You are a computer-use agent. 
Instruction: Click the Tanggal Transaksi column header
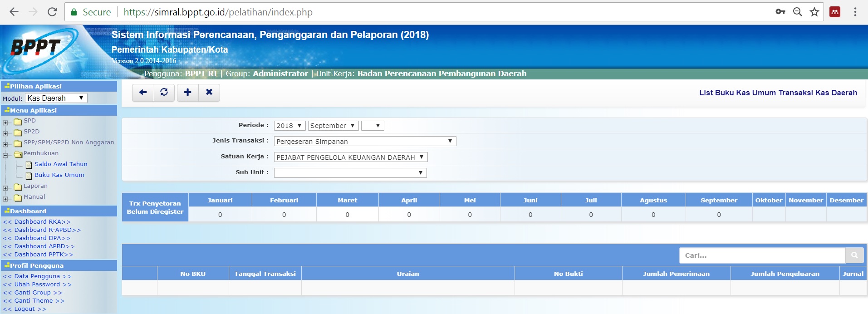point(265,274)
